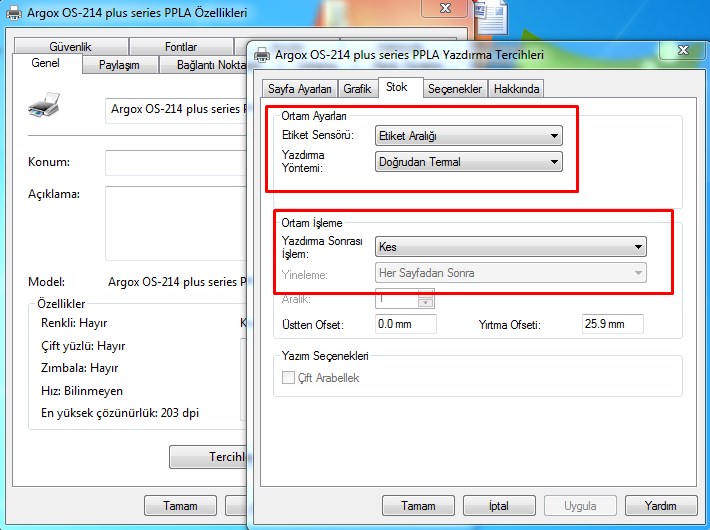Click the Uygula button
Image resolution: width=710 pixels, height=530 pixels.
[x=580, y=506]
